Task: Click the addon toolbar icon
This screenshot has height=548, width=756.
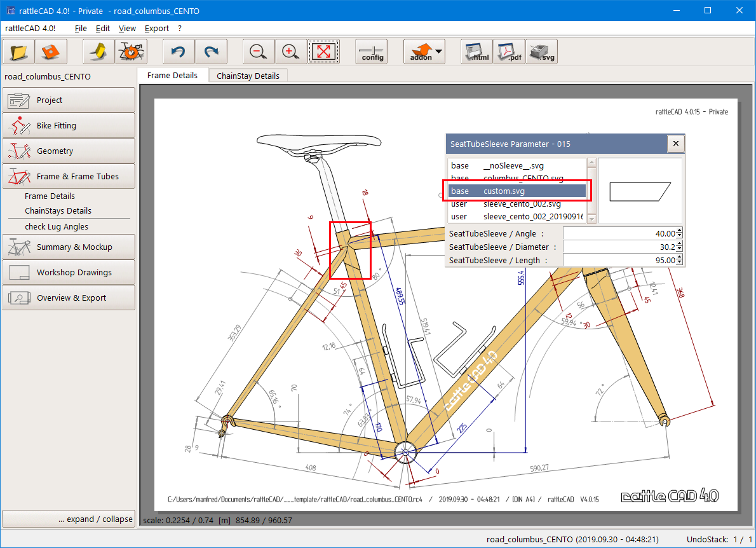Action: (x=422, y=51)
